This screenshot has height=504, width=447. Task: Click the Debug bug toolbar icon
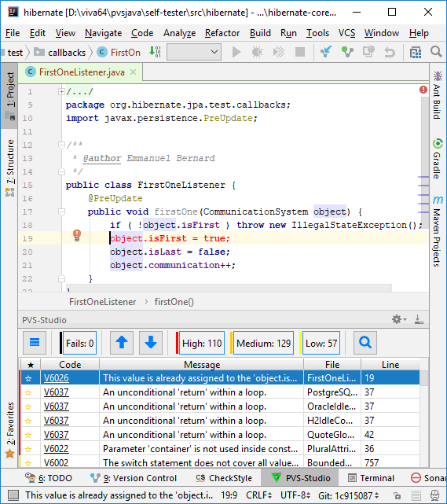(257, 52)
